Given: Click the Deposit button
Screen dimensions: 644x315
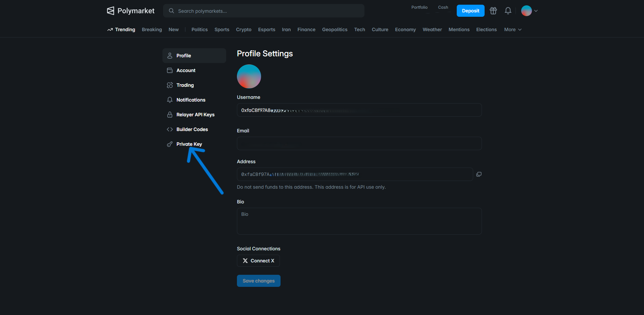Looking at the screenshot, I should click(470, 11).
